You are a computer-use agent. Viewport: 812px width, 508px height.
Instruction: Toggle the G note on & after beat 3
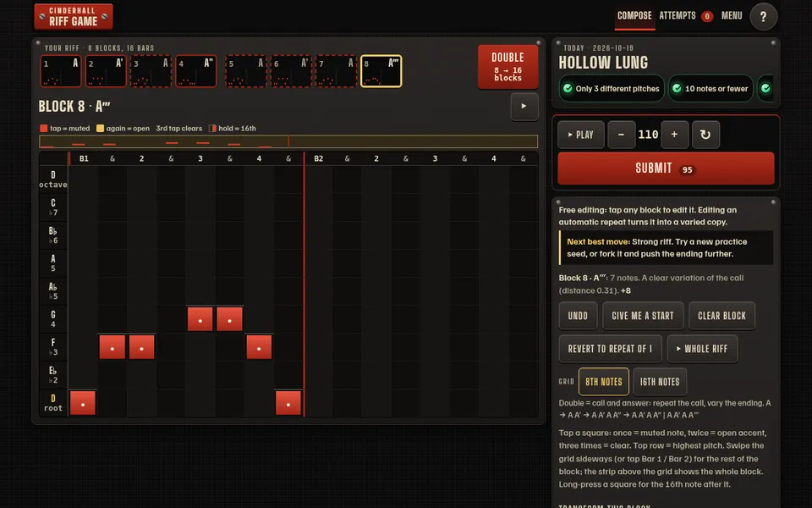229,319
